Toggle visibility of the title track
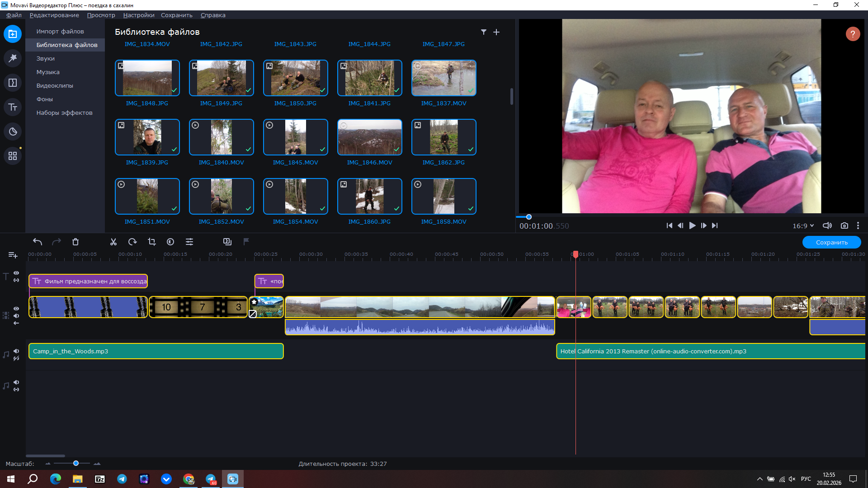 [x=16, y=273]
